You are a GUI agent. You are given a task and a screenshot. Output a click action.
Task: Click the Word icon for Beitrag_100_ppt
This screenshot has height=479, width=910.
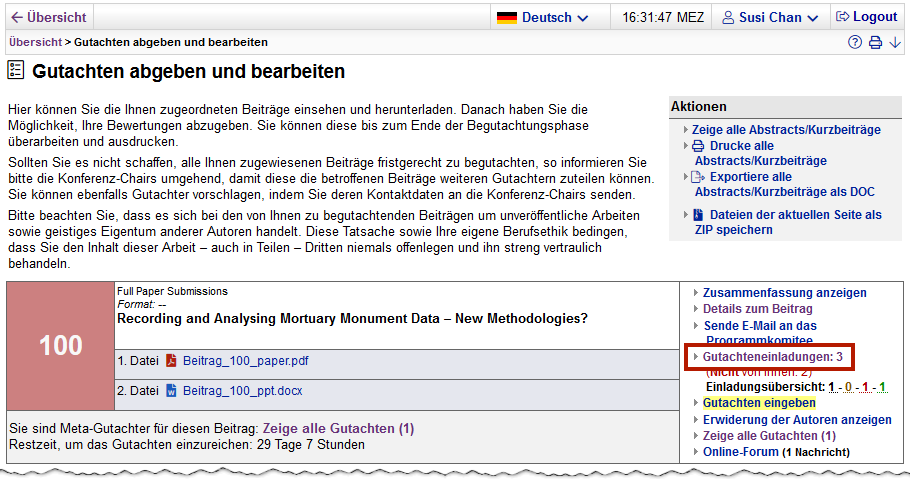[171, 390]
